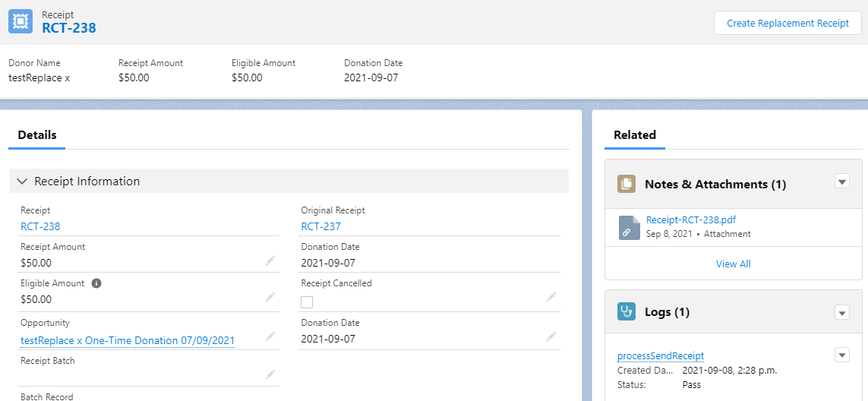This screenshot has width=868, height=401.
Task: Open processSendReceipt row actions dropdown
Action: tap(842, 355)
